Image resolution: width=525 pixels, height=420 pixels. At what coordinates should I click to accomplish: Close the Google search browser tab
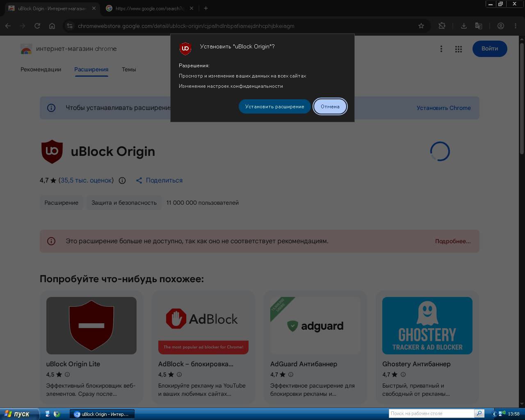click(x=192, y=8)
